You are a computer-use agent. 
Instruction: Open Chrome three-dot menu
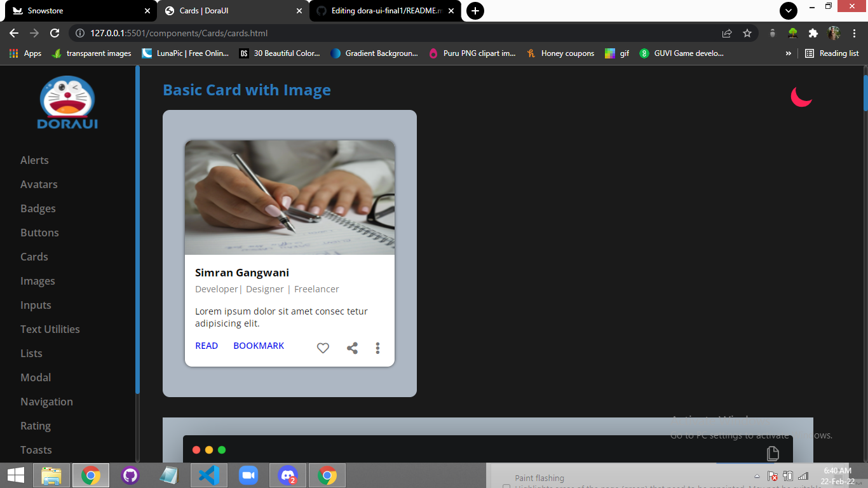(854, 33)
